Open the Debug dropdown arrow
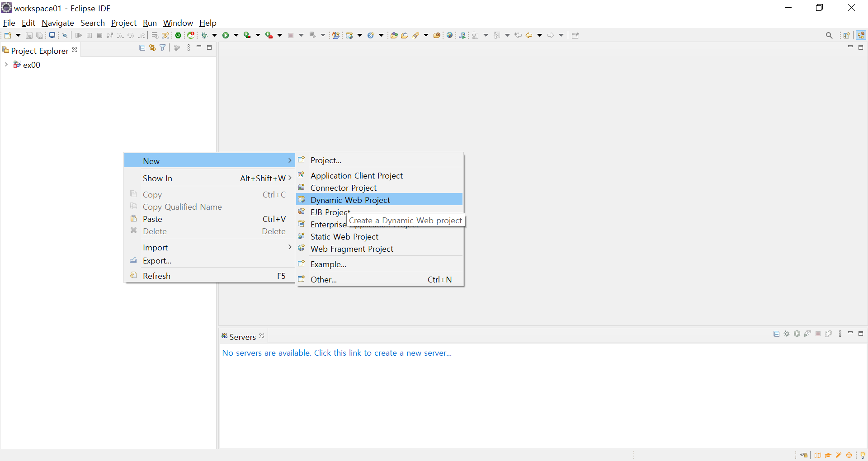 pyautogui.click(x=214, y=35)
